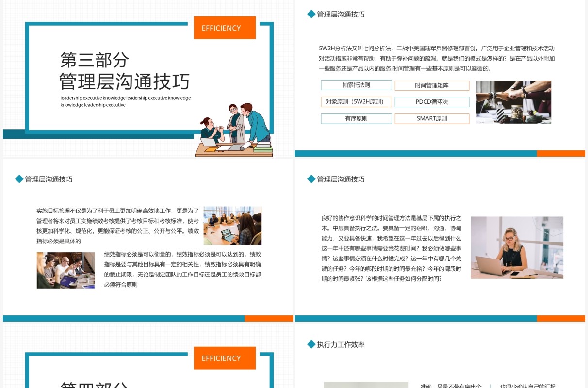Click the diamond icon on the 5W2H slide header
The image size is (588, 388).
point(311,14)
